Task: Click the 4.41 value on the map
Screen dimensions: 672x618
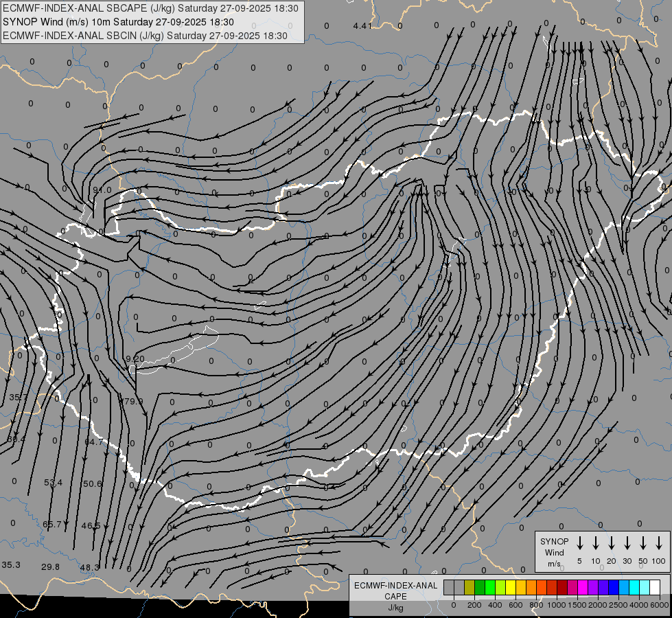Action: (362, 25)
